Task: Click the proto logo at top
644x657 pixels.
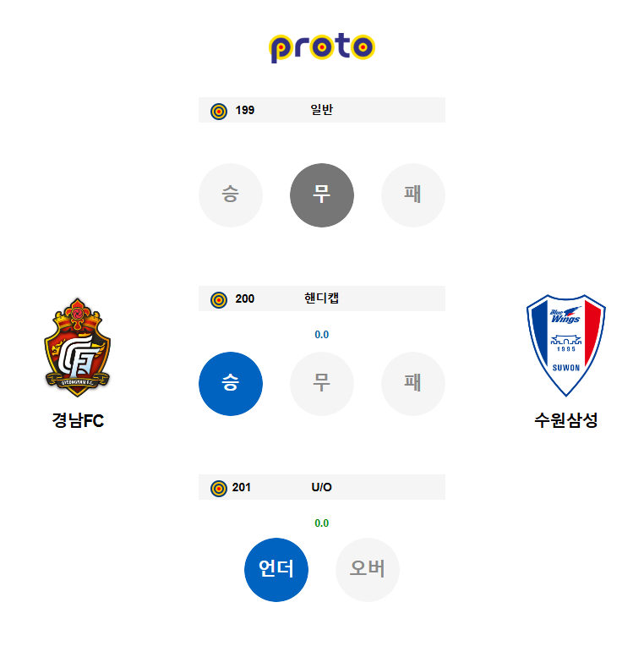Action: [x=322, y=47]
